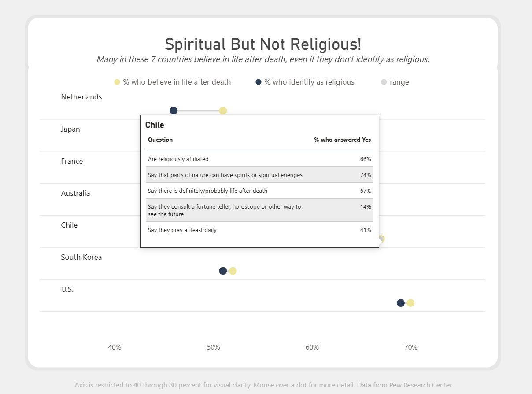Screen dimensions: 532x394
Task: Click the 'Say they pray at least daily' row
Action: click(259, 230)
